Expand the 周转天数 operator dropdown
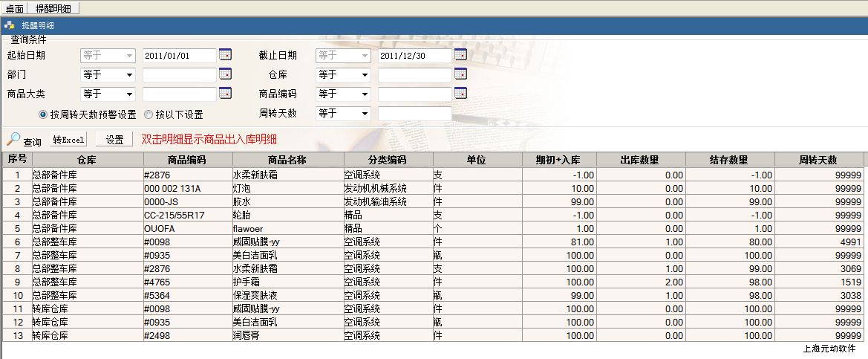 365,114
